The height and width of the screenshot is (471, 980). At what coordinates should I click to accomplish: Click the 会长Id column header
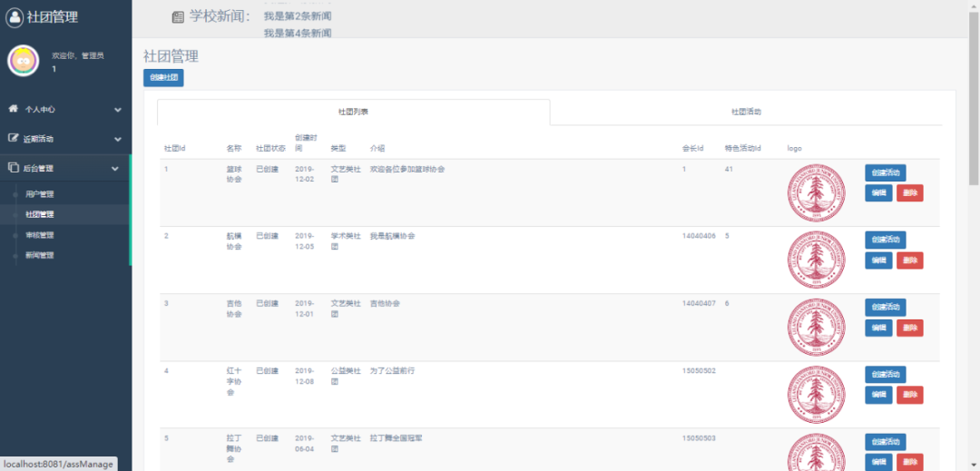coord(693,149)
